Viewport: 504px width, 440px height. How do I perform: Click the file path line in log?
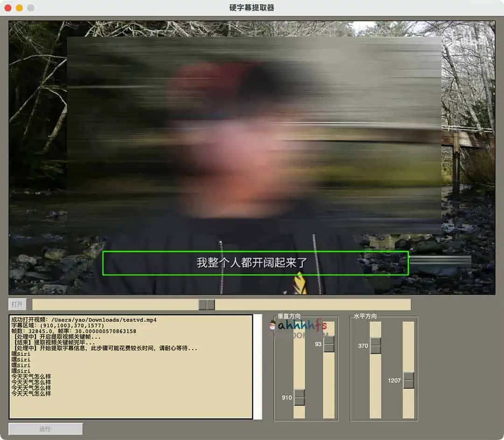click(x=84, y=320)
